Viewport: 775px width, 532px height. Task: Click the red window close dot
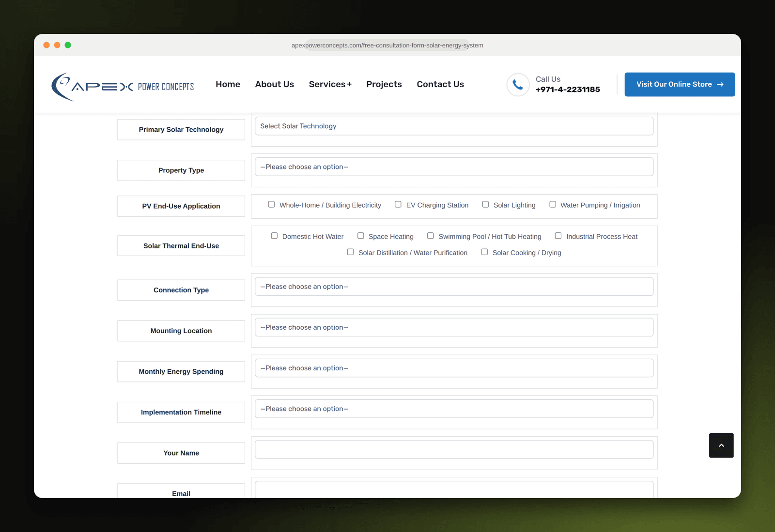point(46,45)
